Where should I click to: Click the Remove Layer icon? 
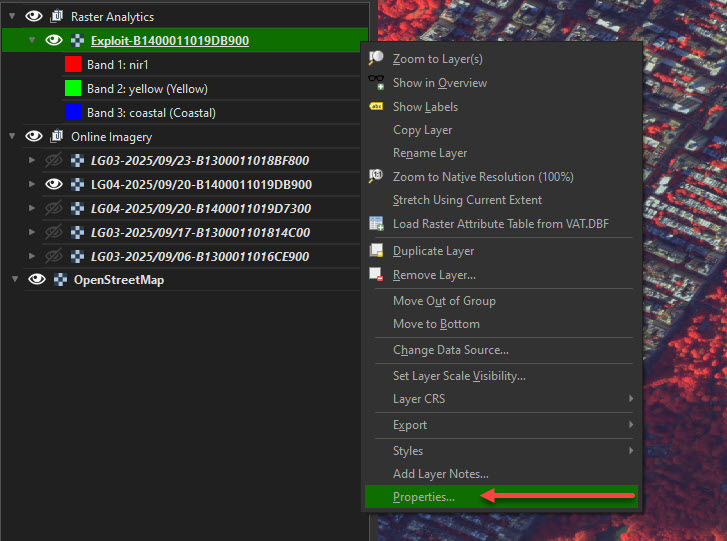[x=377, y=275]
